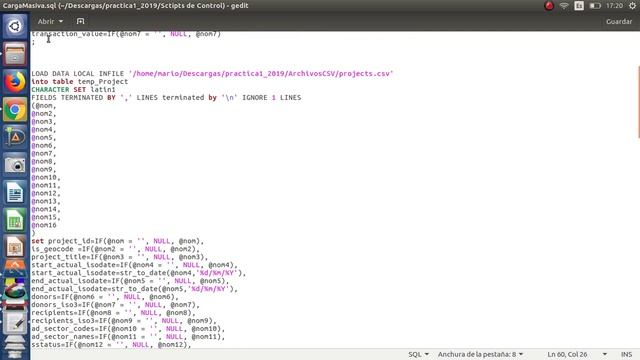Click the new document tab icon
This screenshot has width=640, height=360.
tap(80, 21)
